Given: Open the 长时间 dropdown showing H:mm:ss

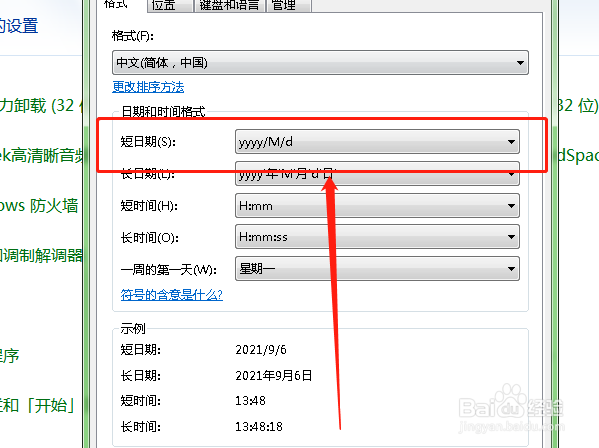Looking at the screenshot, I should pyautogui.click(x=377, y=237).
